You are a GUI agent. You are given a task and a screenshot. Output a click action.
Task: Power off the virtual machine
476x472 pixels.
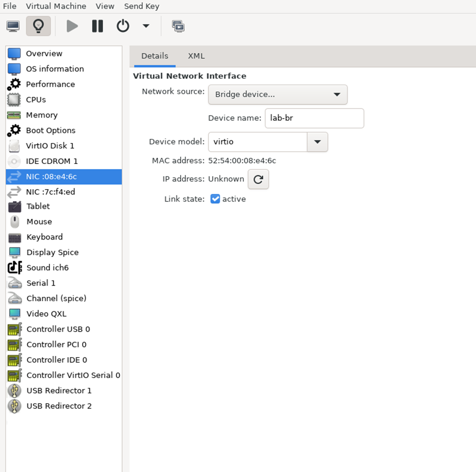[x=123, y=26]
